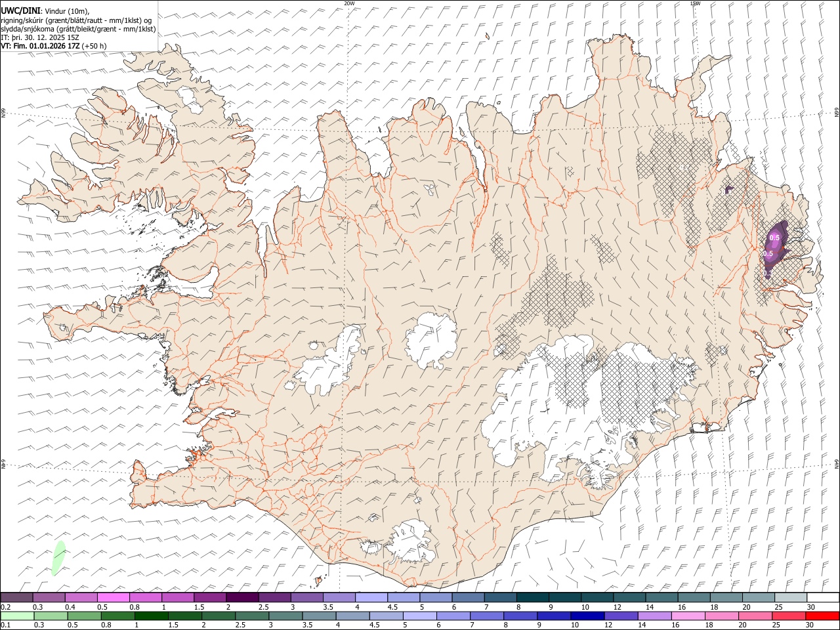Image resolution: width=840 pixels, height=630 pixels.
Task: Click the 6–7 periwinkle swatch in lower legend row
Action: click(453, 616)
